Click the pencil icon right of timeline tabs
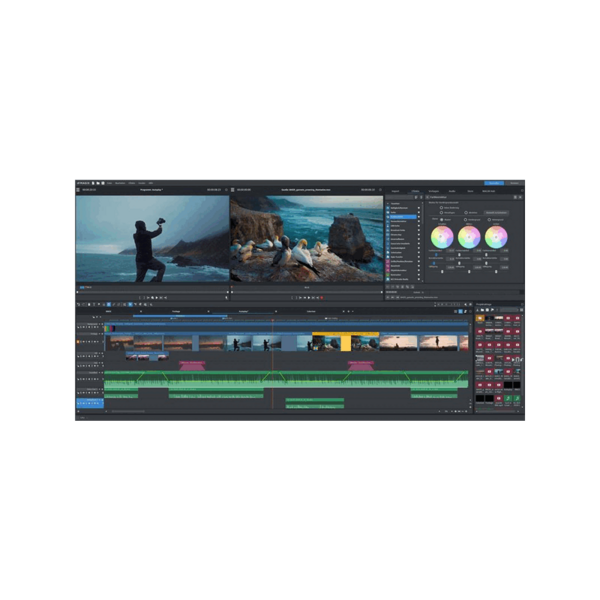The width and height of the screenshot is (600, 600). coord(465,311)
